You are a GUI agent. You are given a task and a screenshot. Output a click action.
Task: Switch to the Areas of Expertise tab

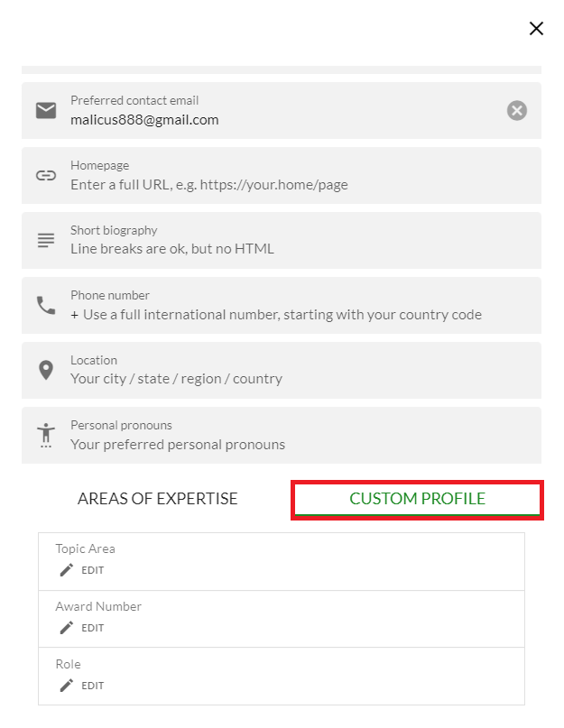[158, 499]
